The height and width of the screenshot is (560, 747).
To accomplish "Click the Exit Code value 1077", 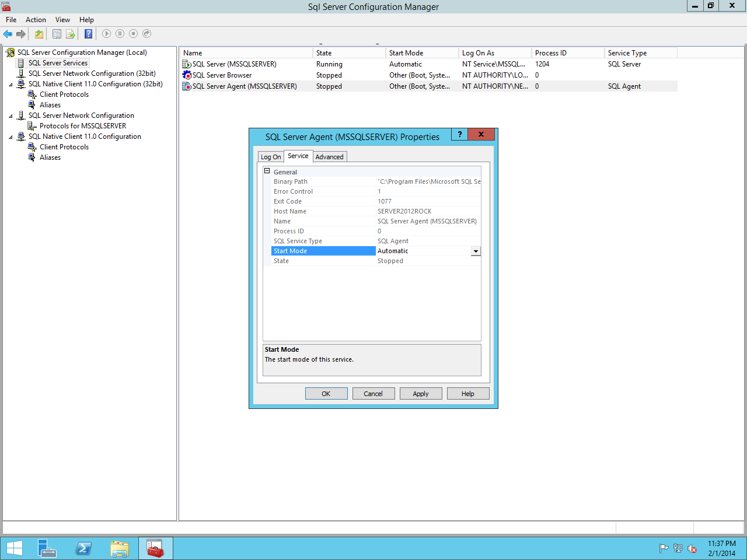I will click(x=385, y=201).
